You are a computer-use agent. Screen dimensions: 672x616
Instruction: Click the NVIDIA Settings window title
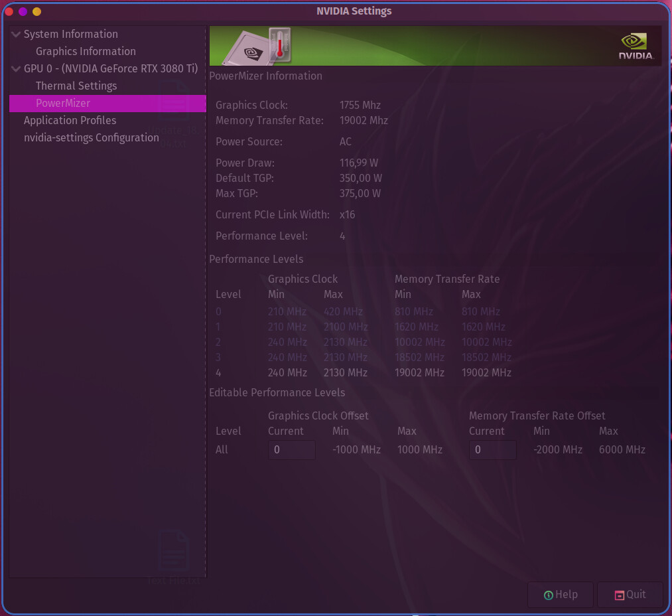click(x=354, y=11)
